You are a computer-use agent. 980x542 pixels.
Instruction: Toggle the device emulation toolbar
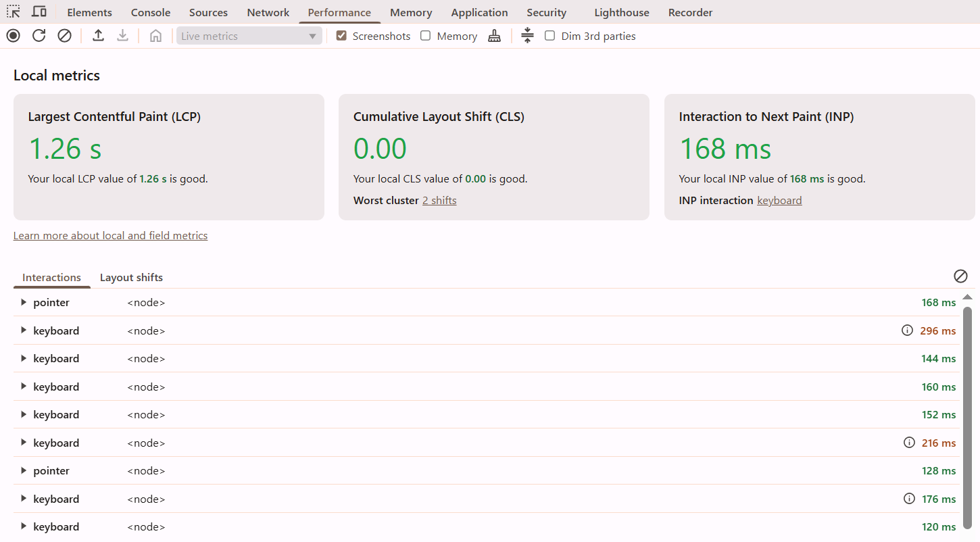[39, 11]
